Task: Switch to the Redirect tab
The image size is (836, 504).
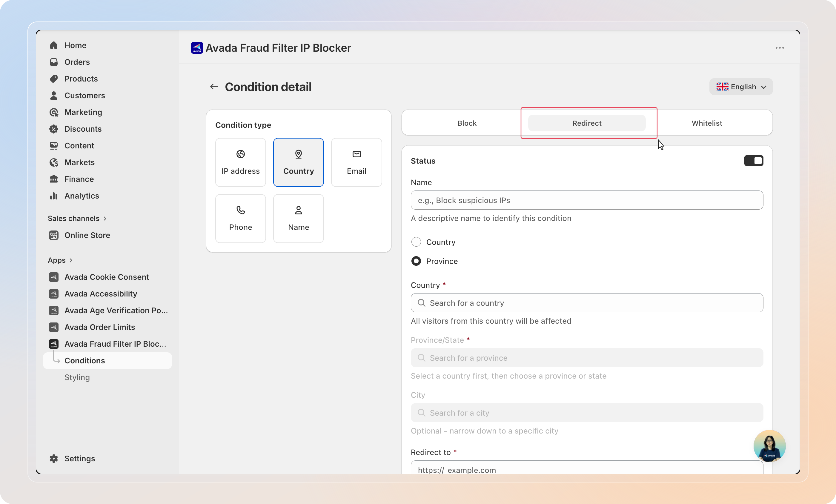Action: 587,123
